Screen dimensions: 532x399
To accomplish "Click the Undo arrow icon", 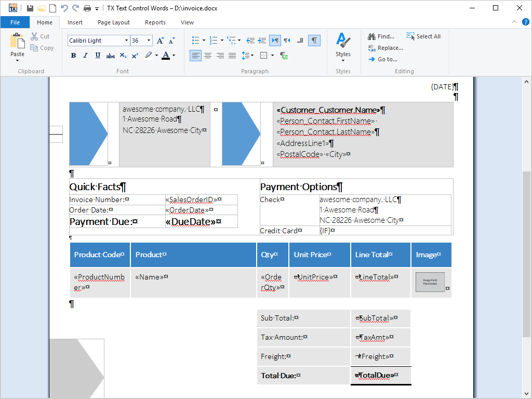I will click(64, 8).
